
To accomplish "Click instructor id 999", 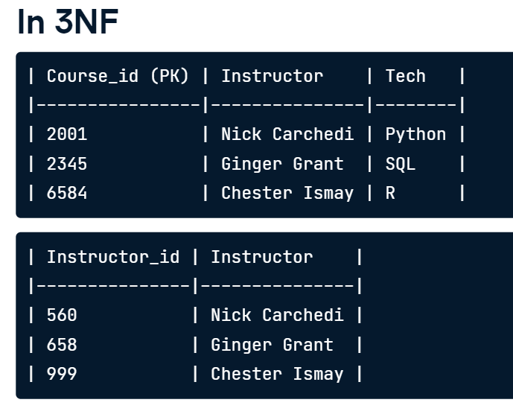I will (62, 374).
